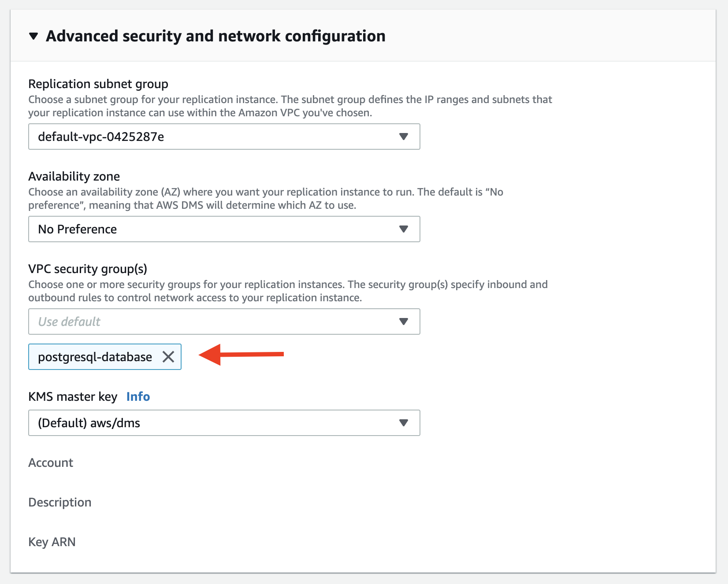Click the Key ARN label
728x584 pixels.
pyautogui.click(x=52, y=542)
